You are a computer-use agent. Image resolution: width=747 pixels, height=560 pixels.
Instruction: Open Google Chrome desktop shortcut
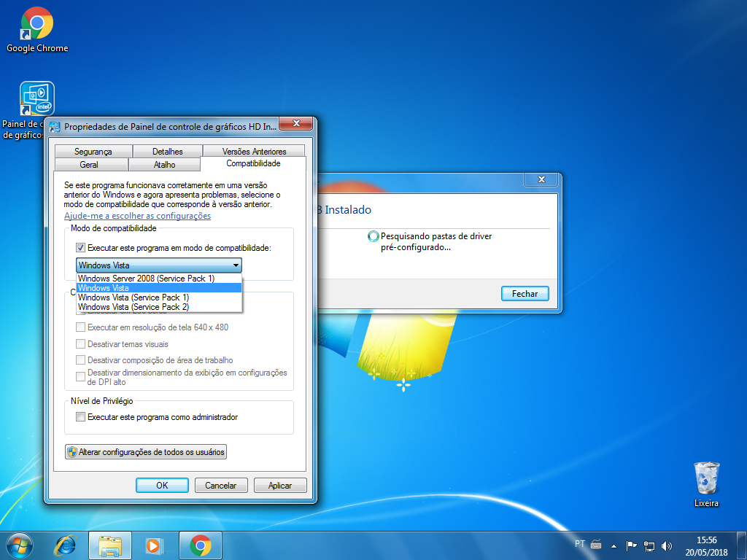pyautogui.click(x=37, y=29)
